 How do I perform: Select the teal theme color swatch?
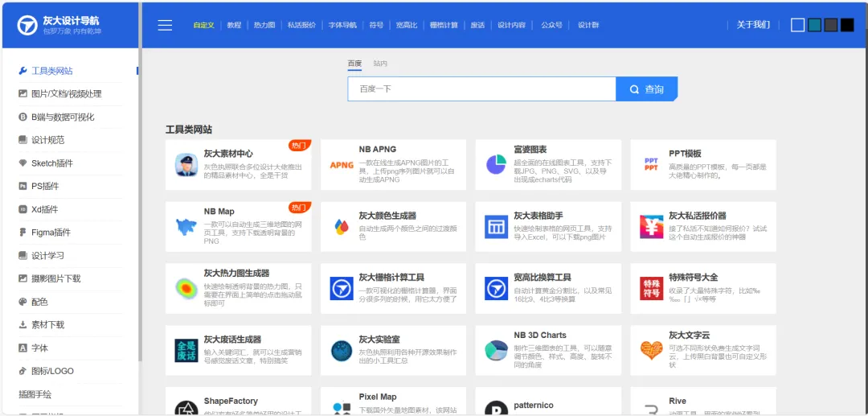[x=814, y=25]
